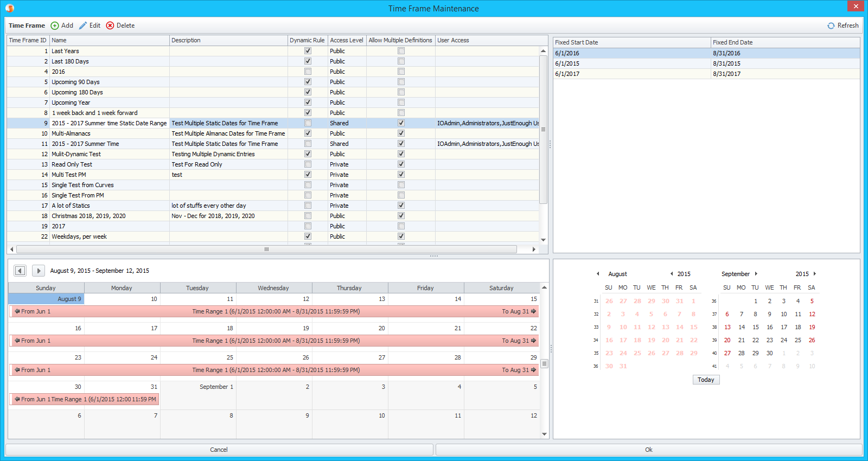
Task: Open the August month selector
Action: point(617,274)
